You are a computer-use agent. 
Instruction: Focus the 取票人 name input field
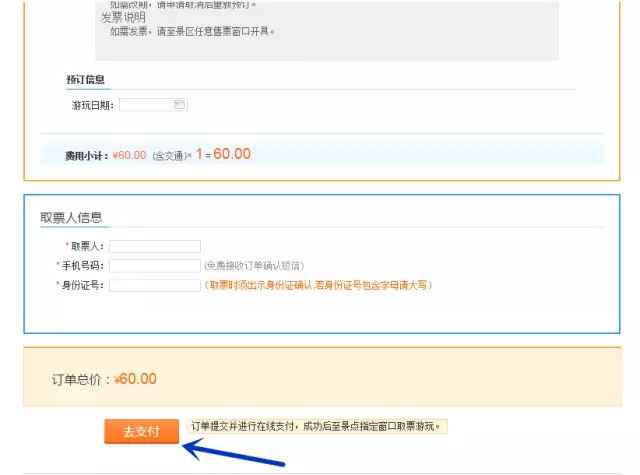click(x=155, y=246)
